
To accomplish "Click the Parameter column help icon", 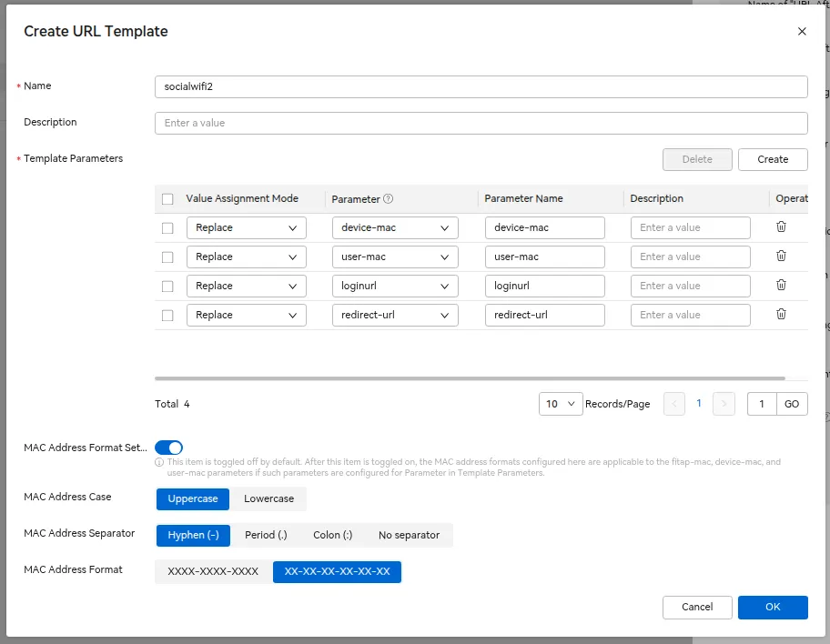I will [389, 199].
